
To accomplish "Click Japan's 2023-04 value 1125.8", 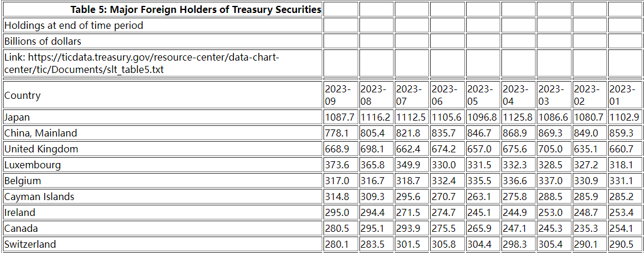I will [517, 117].
